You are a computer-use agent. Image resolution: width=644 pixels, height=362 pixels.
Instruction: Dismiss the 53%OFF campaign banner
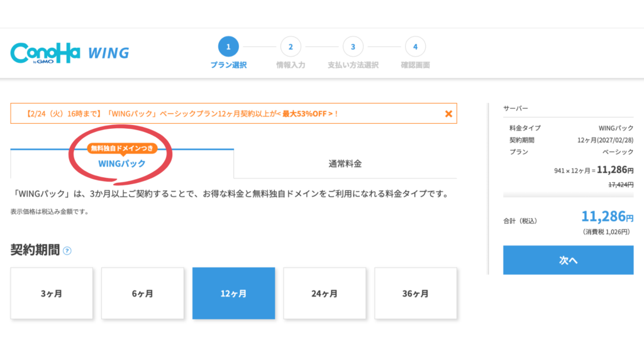coord(448,114)
